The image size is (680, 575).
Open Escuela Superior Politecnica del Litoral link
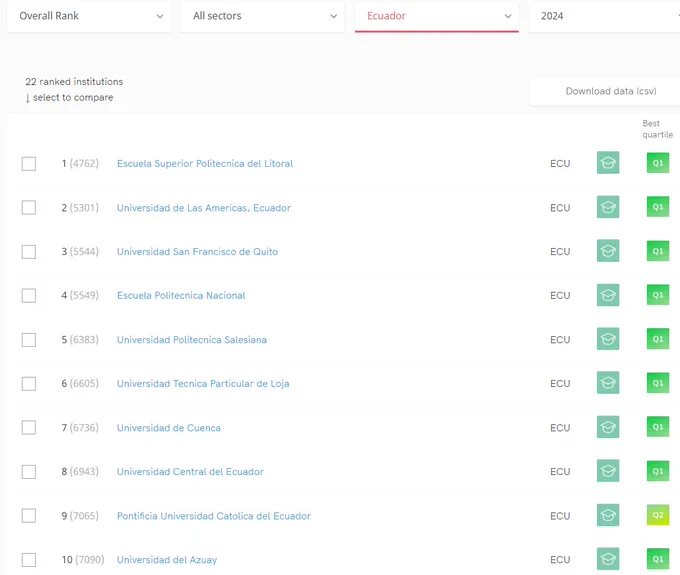[x=205, y=163]
